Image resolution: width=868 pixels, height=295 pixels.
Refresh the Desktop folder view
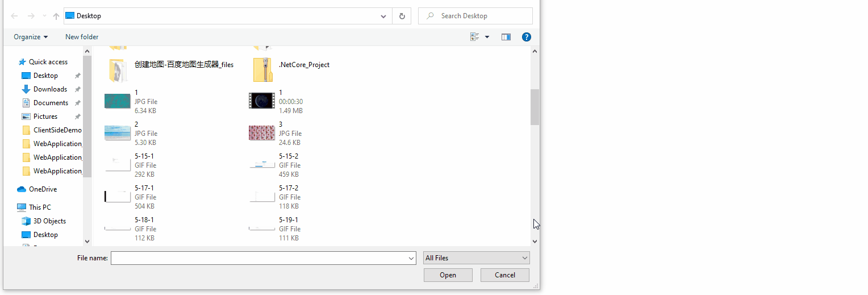[x=402, y=16]
